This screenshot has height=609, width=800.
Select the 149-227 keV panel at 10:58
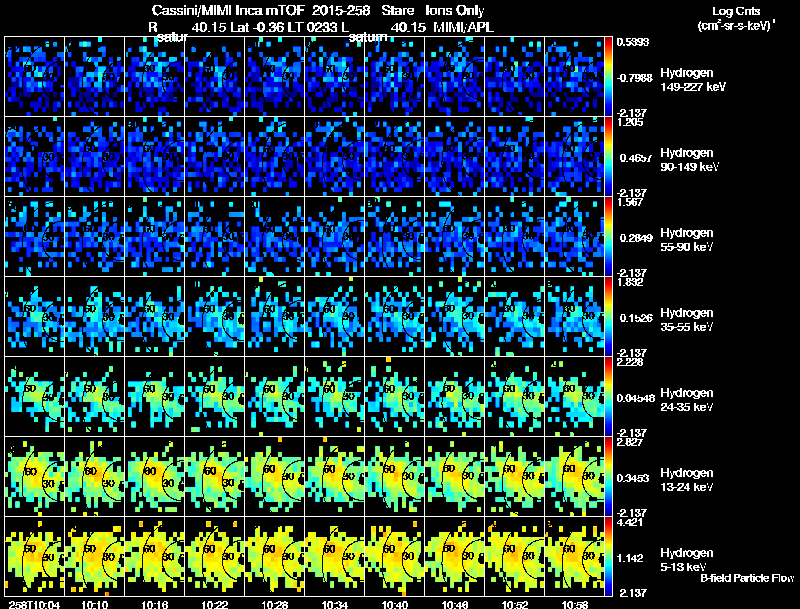pyautogui.click(x=574, y=77)
